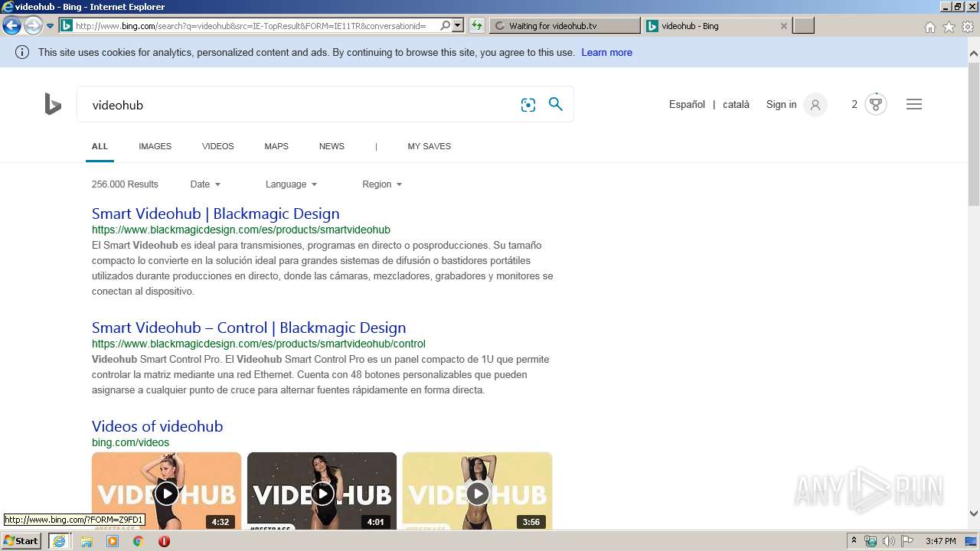Switch to the NEWS tab
This screenshot has height=551, width=980.
pyautogui.click(x=332, y=146)
